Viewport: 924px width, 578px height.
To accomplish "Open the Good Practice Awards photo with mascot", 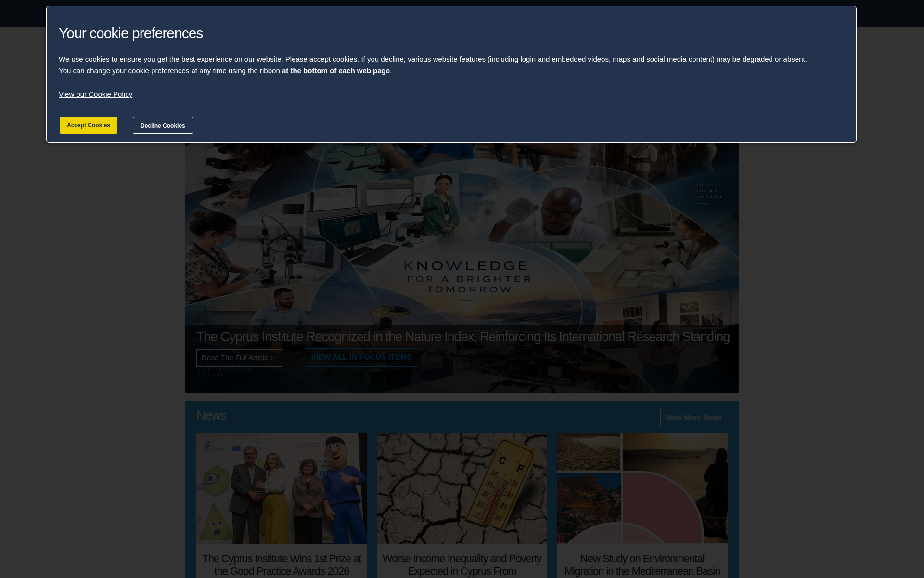I will click(282, 488).
